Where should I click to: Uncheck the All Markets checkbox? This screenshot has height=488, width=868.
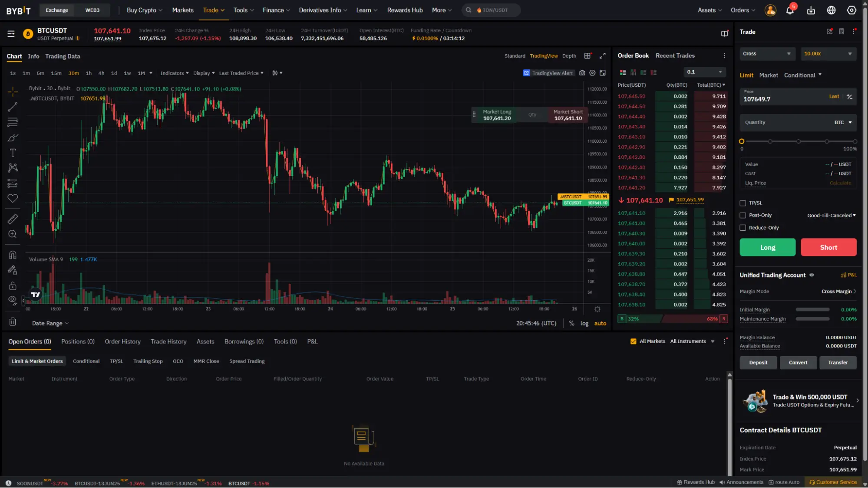(x=634, y=341)
